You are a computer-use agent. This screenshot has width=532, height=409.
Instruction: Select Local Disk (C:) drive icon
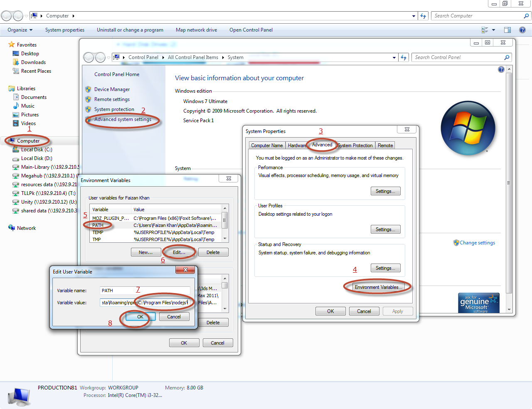click(16, 150)
